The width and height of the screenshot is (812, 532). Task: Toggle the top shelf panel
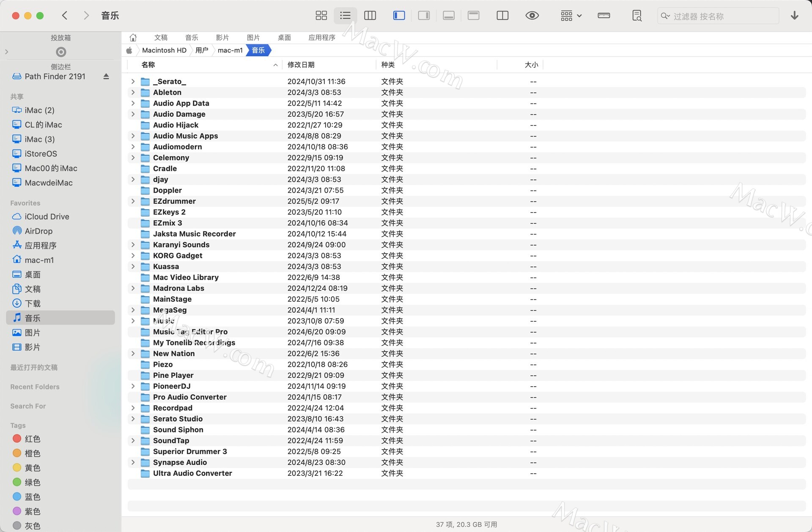[474, 16]
